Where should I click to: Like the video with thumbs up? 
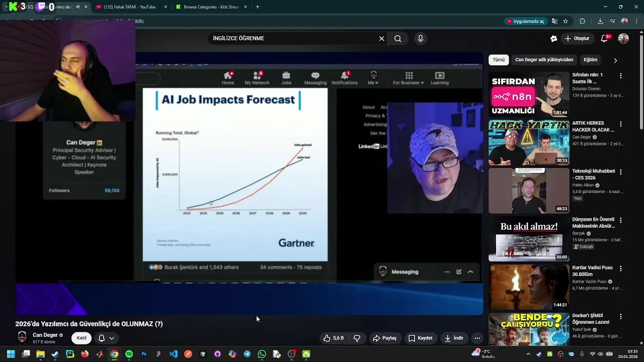click(334, 338)
